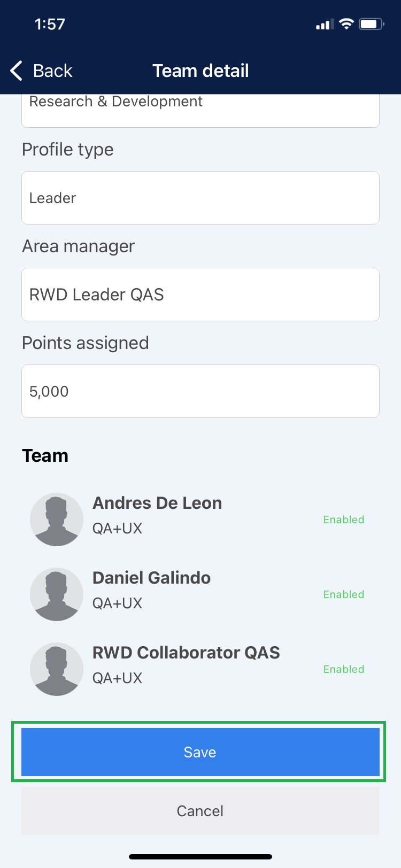Open Area manager RWD Leader QAS field

(x=200, y=294)
